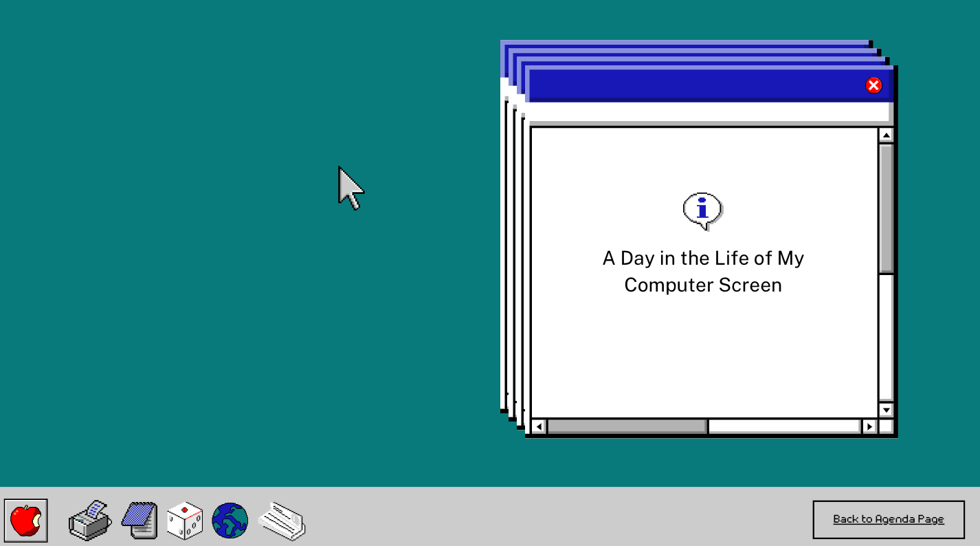Select the dice game icon in the dock
The height and width of the screenshot is (546, 980).
(185, 520)
